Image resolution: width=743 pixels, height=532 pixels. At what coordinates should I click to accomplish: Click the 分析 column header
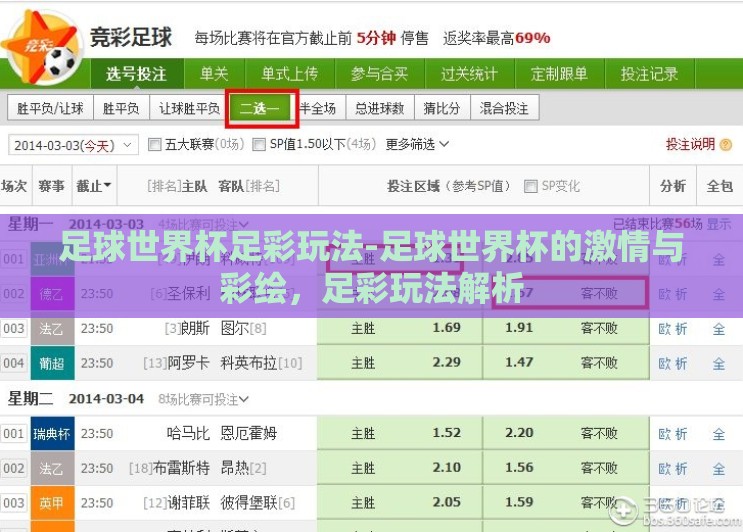[x=673, y=186]
